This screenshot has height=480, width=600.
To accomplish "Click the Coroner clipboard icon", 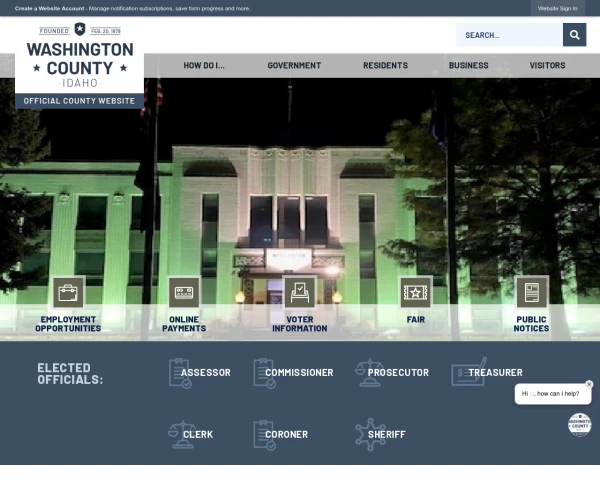I will click(264, 435).
